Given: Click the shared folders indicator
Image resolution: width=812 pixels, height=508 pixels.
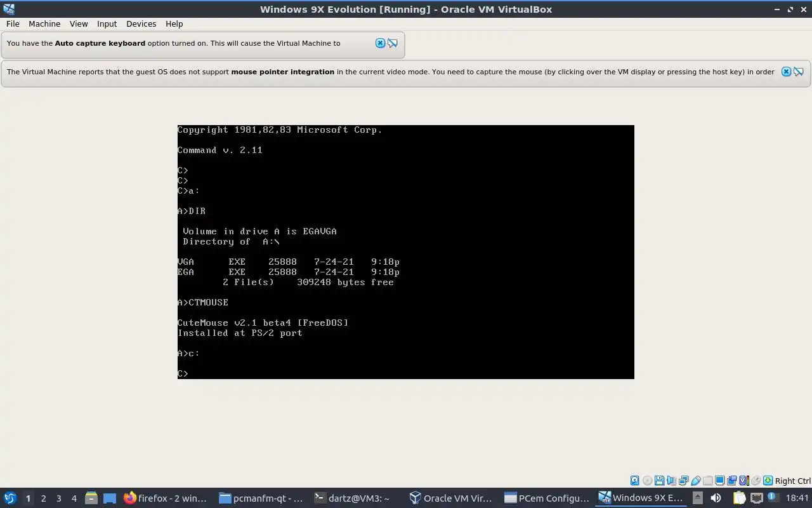Looking at the screenshot, I should click(707, 481).
